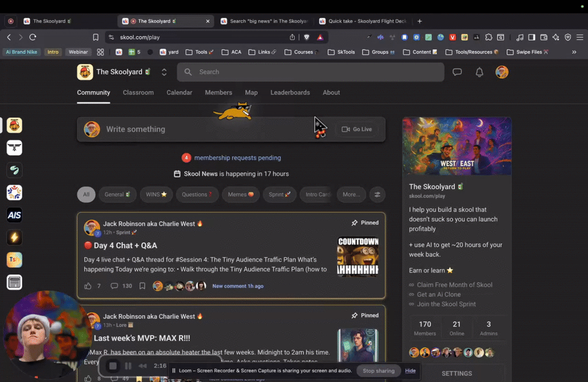Open the COUNTDOWN post thumbnail
Viewport: 588px width, 382px height.
tap(358, 256)
